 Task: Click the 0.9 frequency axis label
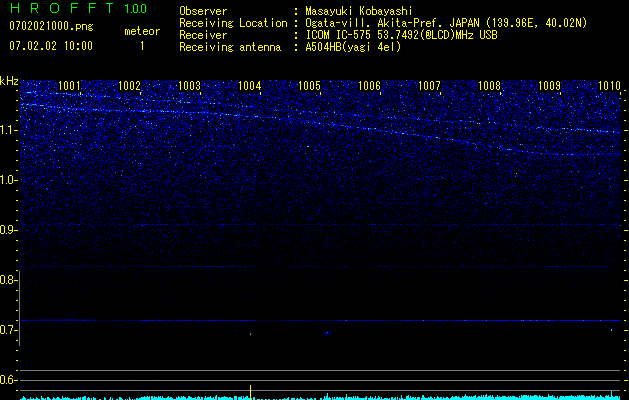point(9,230)
